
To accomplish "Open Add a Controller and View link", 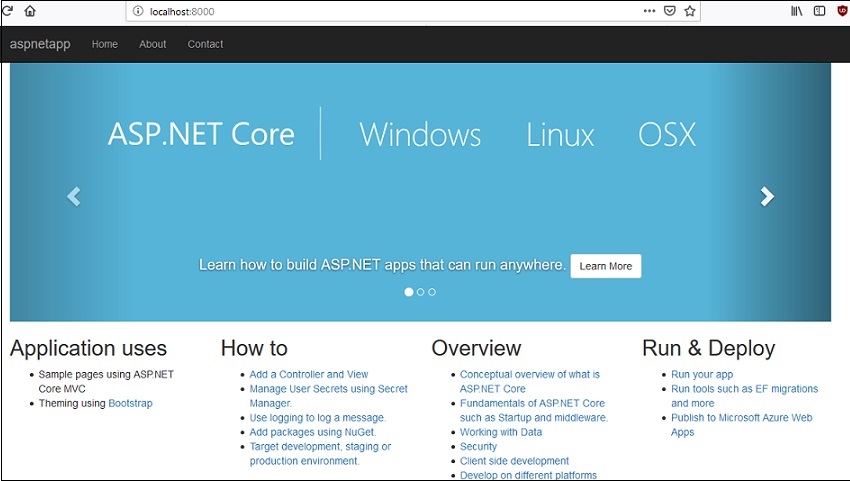I will pyautogui.click(x=308, y=374).
